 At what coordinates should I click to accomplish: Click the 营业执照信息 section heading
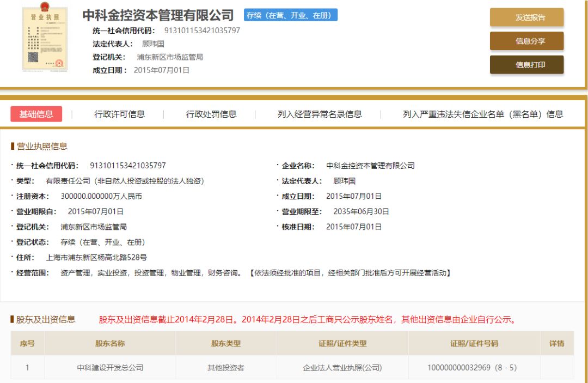(x=42, y=146)
